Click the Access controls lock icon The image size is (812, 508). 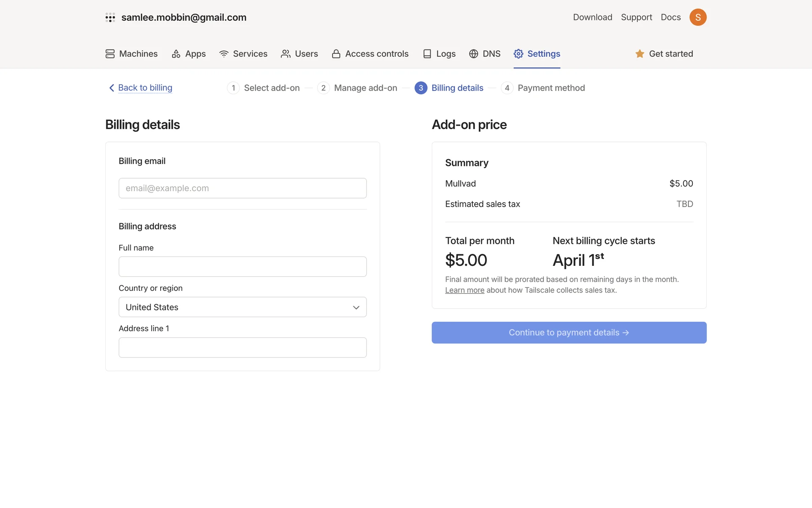[336, 54]
